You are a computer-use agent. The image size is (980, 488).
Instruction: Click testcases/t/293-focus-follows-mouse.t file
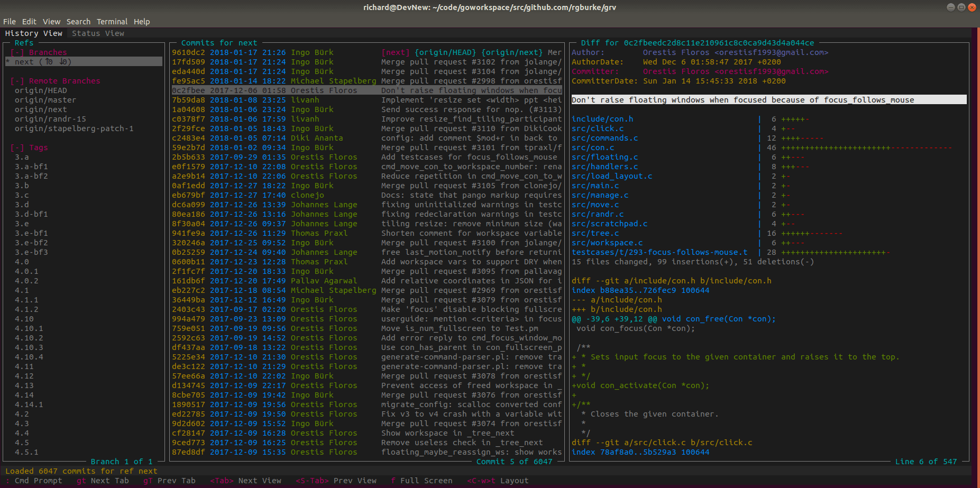coord(660,252)
